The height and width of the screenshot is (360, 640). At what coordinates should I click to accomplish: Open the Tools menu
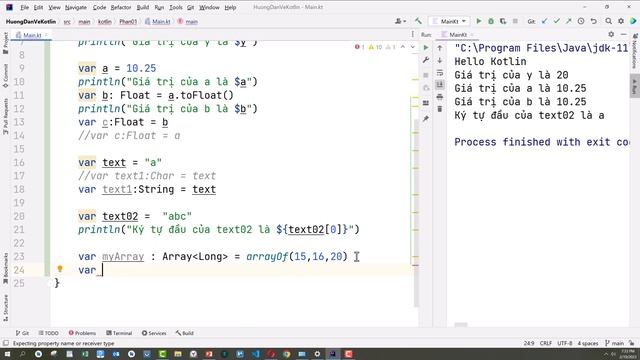(x=176, y=7)
